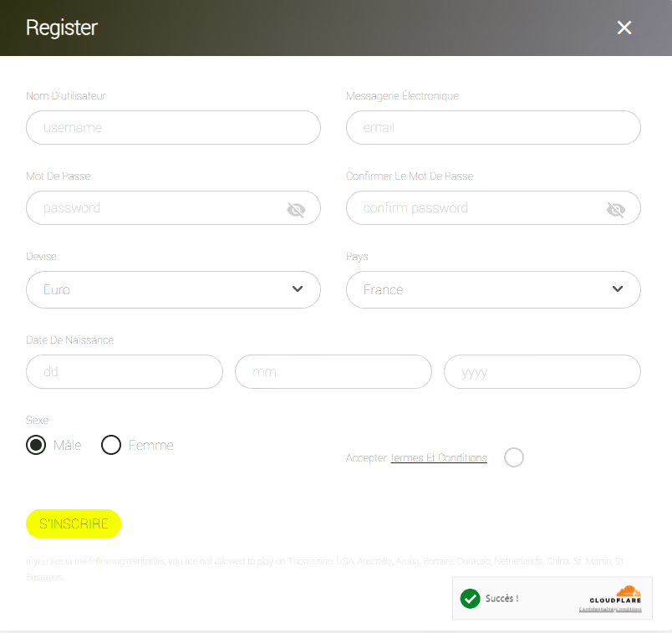Choose the Femme gender option
The width and height of the screenshot is (672, 633).
(111, 445)
